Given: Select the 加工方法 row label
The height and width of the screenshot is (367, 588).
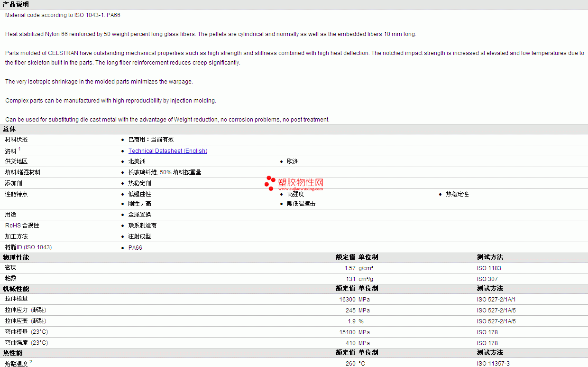Looking at the screenshot, I should 17,236.
